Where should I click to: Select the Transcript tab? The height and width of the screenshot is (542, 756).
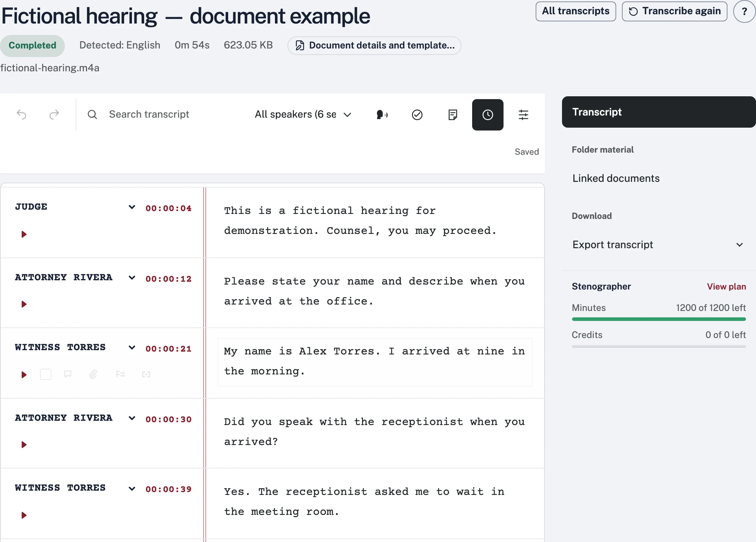[659, 112]
